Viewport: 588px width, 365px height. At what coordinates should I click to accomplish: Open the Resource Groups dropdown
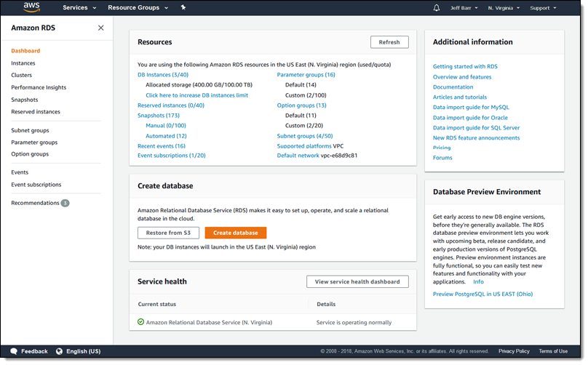tap(138, 8)
